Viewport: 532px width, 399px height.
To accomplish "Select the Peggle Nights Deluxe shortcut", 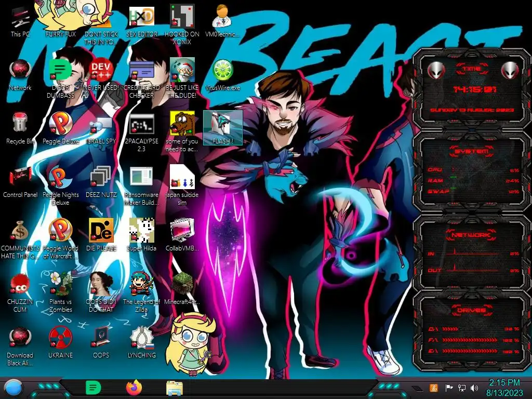I will point(61,186).
